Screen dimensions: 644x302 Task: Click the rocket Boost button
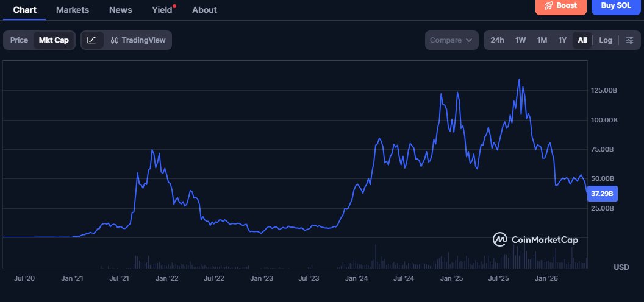pyautogui.click(x=560, y=5)
